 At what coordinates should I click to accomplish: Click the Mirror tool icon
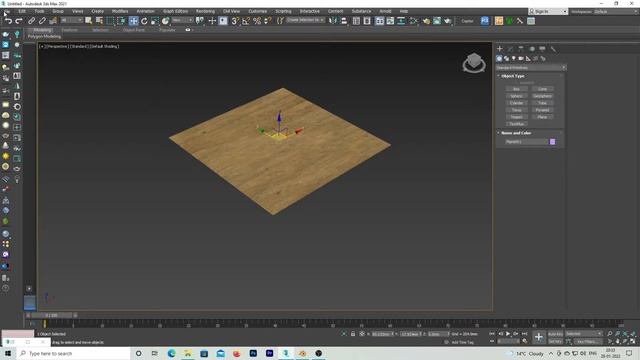tap(333, 21)
